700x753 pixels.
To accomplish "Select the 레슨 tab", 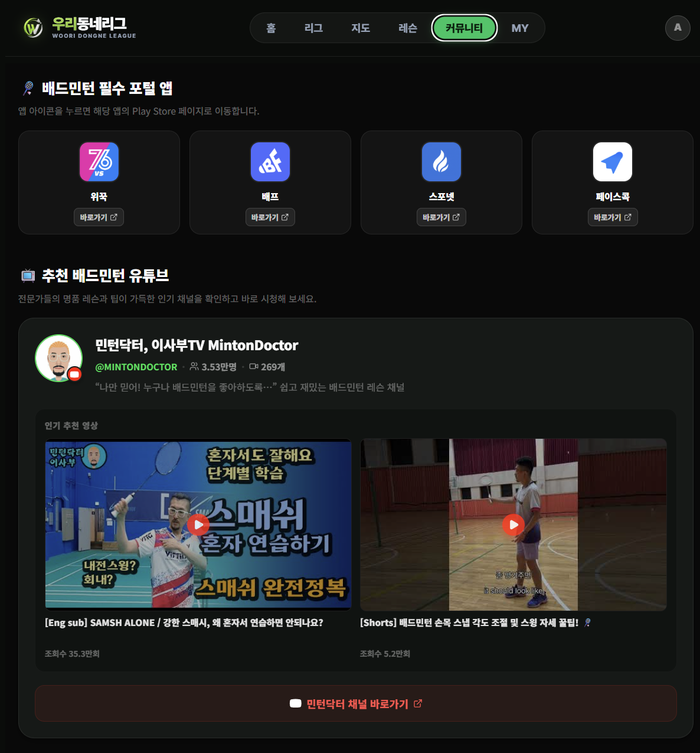I will (408, 28).
